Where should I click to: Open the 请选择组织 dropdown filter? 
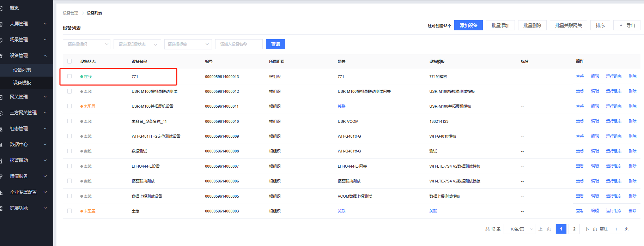pos(86,44)
